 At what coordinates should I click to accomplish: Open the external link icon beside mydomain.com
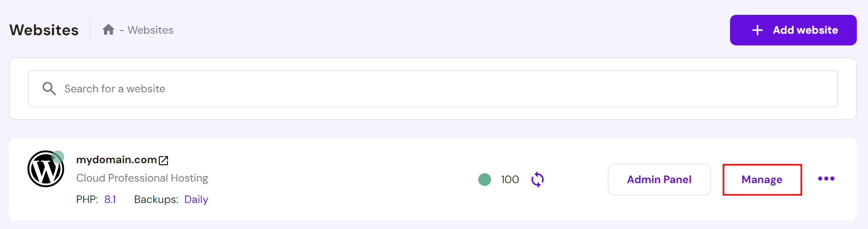point(163,161)
